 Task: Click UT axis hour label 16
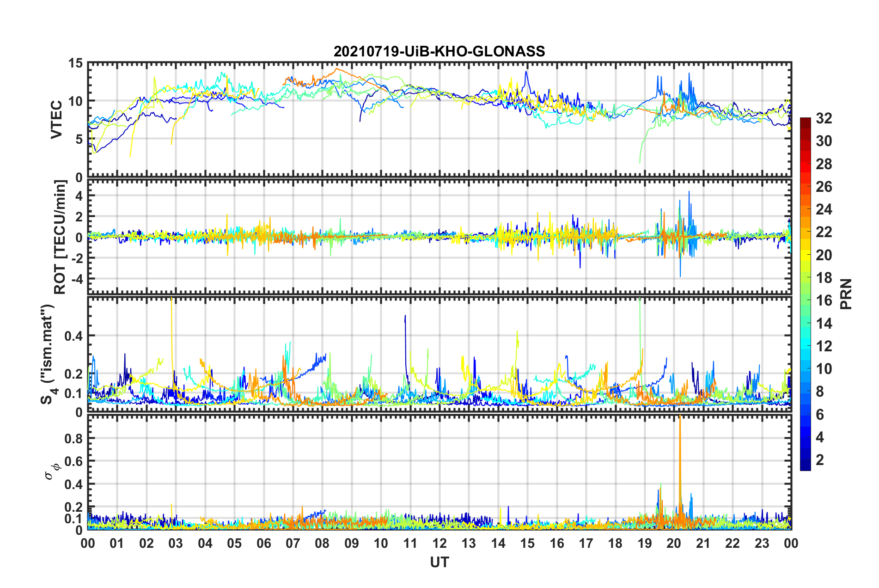(x=557, y=544)
